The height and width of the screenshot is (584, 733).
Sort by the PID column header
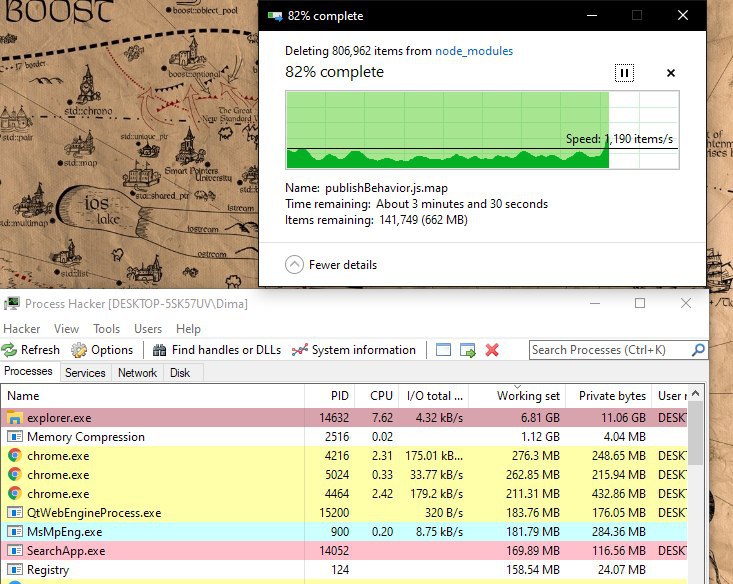pos(330,396)
